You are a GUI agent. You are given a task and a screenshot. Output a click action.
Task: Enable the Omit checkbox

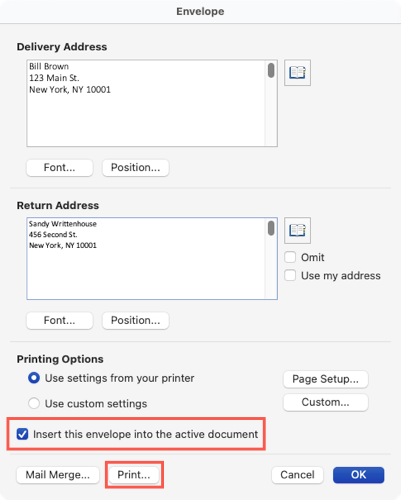(290, 257)
